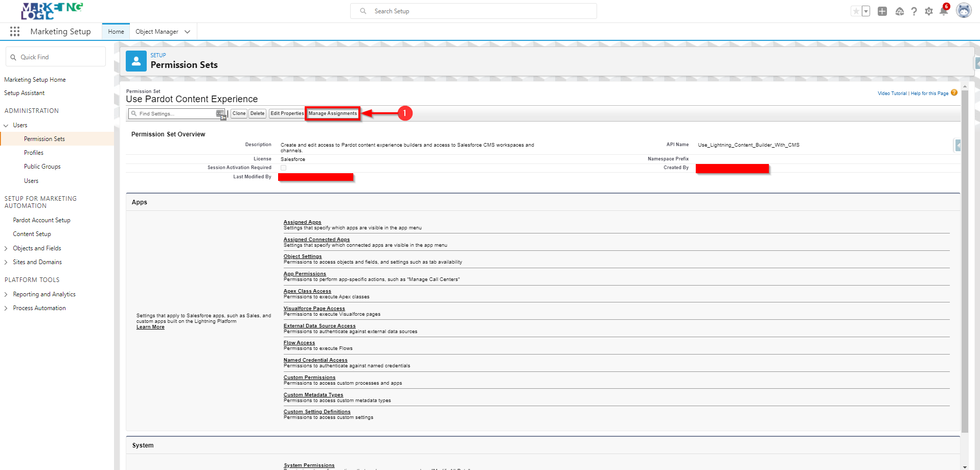Open the Named Credential Access link

(x=315, y=360)
